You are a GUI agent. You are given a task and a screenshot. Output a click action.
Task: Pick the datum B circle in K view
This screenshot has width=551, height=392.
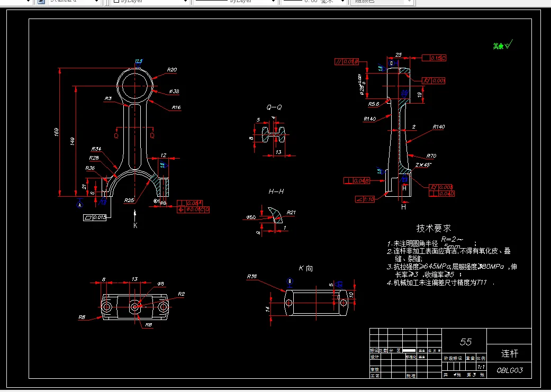click(x=290, y=281)
